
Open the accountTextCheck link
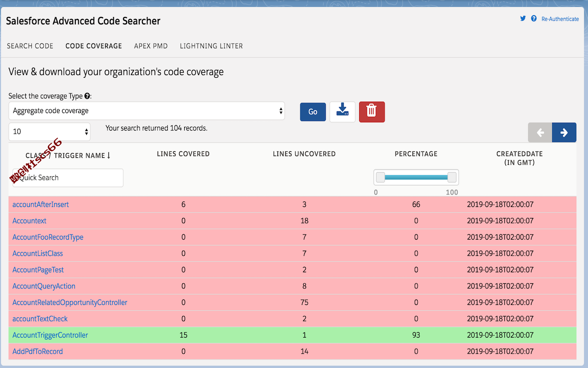[x=40, y=319]
